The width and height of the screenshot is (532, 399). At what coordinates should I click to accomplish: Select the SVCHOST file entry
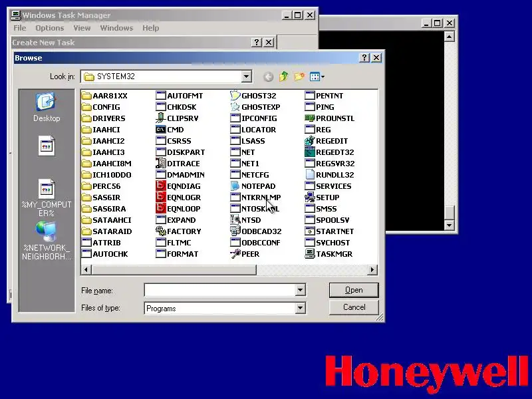tap(327, 243)
